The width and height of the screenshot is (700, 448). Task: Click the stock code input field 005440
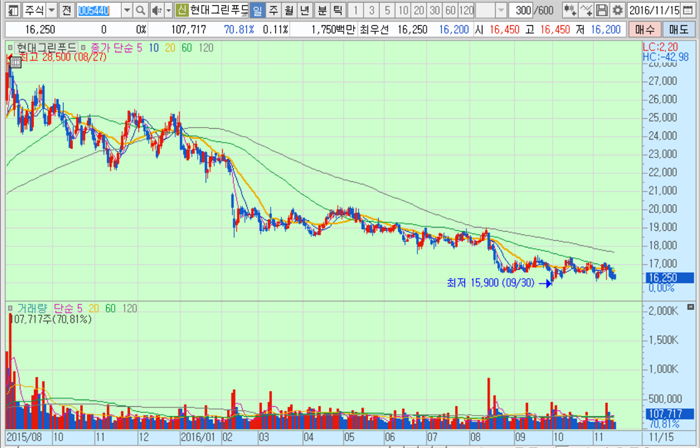[x=104, y=10]
